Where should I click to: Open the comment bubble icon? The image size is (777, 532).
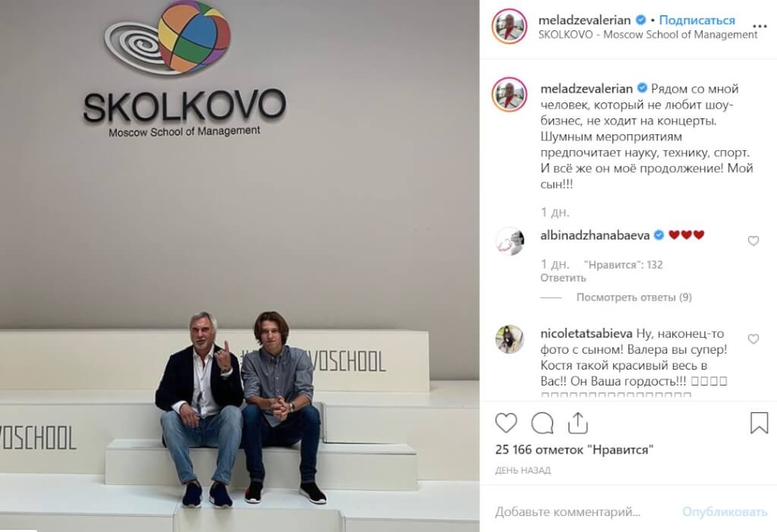542,423
